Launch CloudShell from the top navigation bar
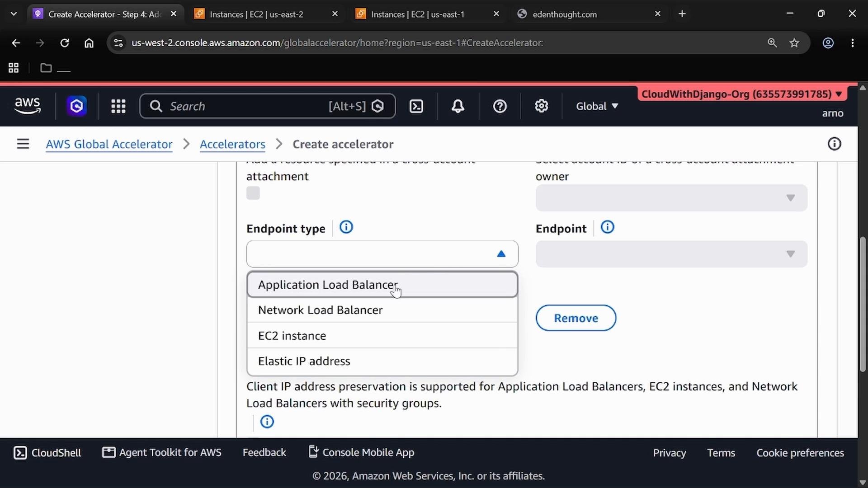Screen dimensions: 868x488 pyautogui.click(x=416, y=106)
